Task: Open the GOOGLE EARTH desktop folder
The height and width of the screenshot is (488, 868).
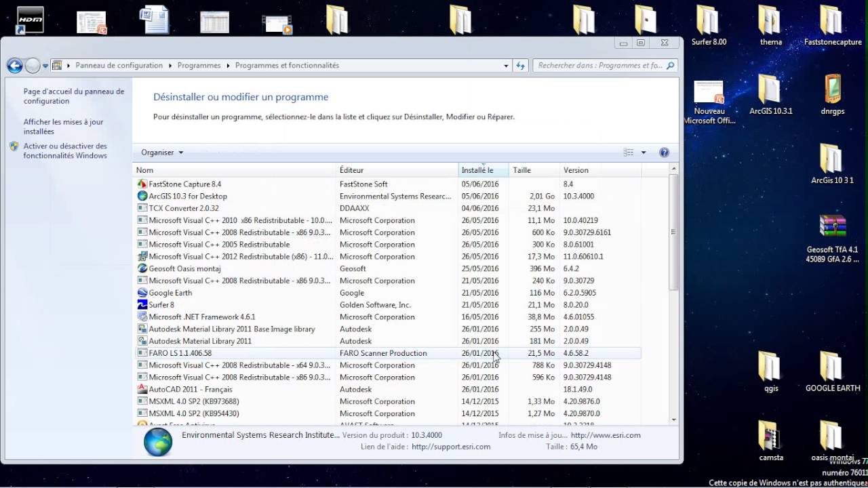Action: pyautogui.click(x=832, y=371)
